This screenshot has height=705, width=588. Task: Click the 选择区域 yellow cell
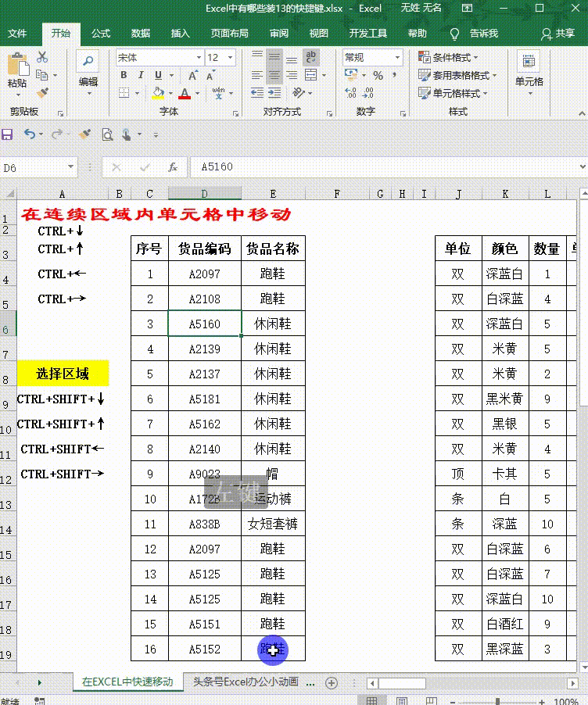(x=63, y=373)
